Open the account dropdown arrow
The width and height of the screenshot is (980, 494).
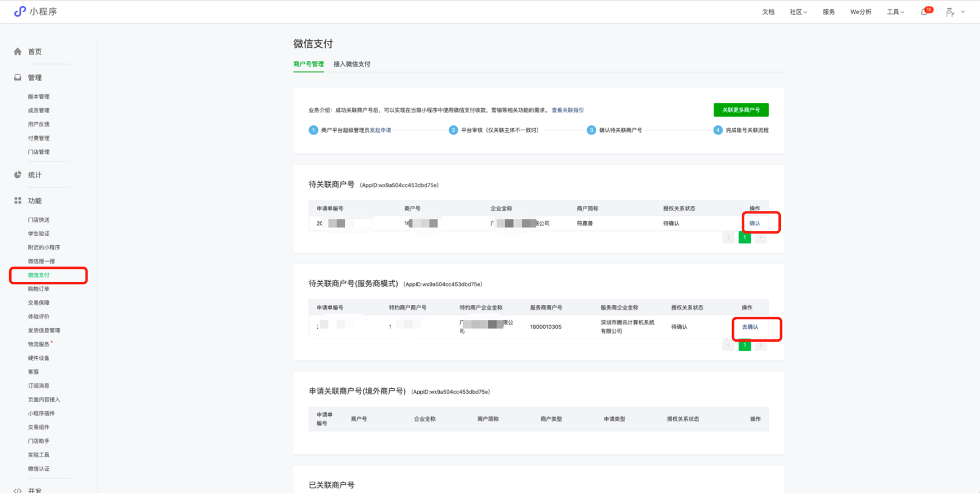[x=964, y=12]
